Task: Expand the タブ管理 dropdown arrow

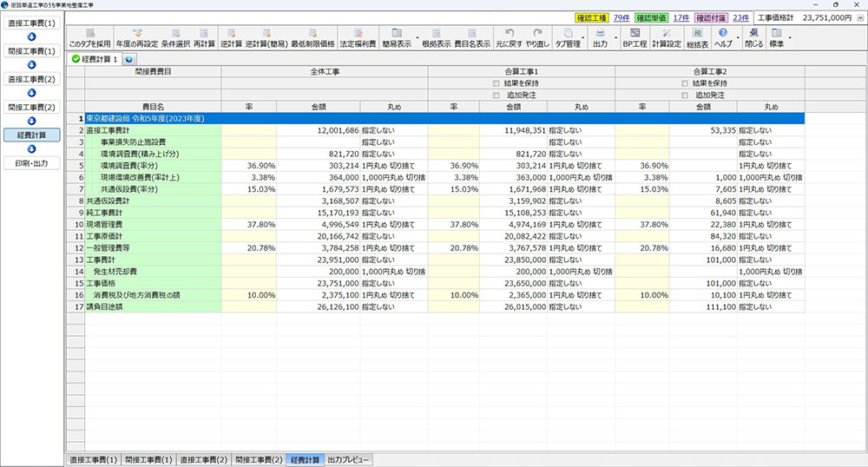Action: (584, 38)
